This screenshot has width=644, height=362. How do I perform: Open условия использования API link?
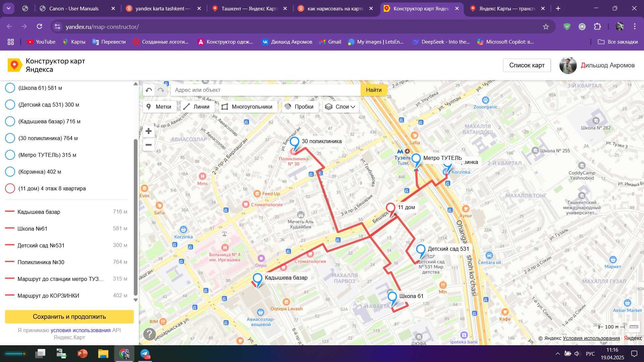coord(80,330)
